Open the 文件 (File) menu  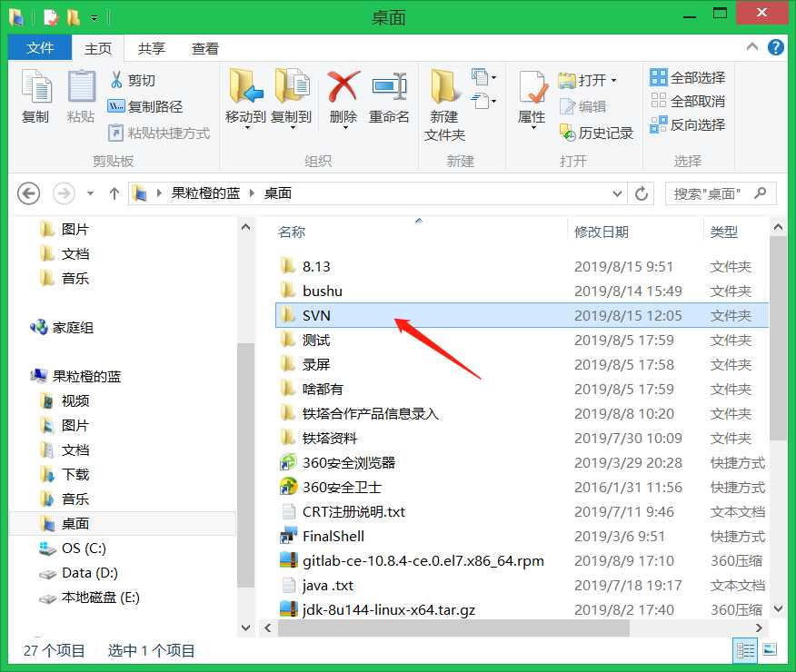[39, 47]
